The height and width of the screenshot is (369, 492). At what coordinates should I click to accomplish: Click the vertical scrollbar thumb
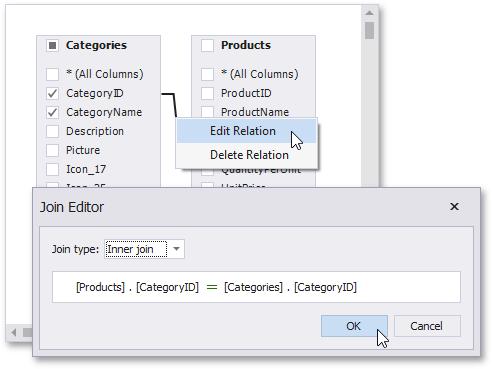(369, 31)
